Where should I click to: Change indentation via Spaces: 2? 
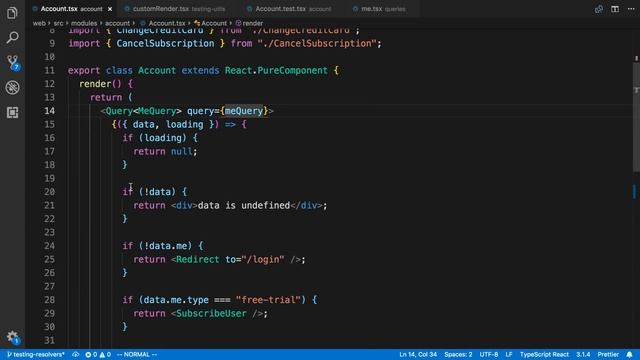click(x=458, y=354)
